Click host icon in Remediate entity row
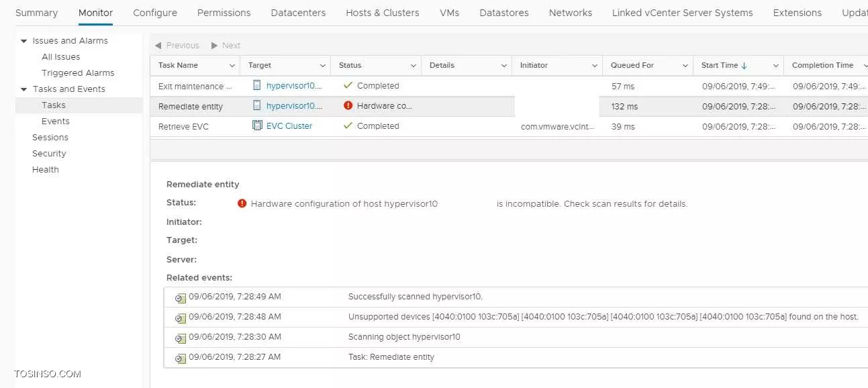The height and width of the screenshot is (388, 868). 257,105
